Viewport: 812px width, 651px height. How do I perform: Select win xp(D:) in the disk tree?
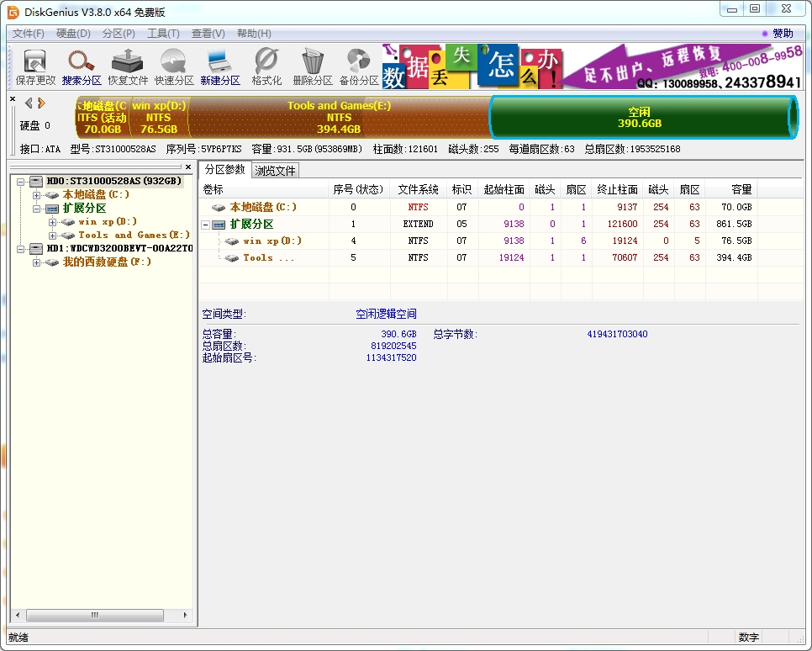108,221
